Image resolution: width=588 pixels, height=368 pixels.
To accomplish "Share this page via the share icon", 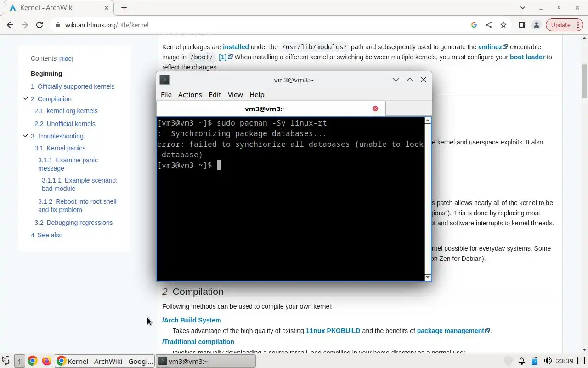I will 489,25.
